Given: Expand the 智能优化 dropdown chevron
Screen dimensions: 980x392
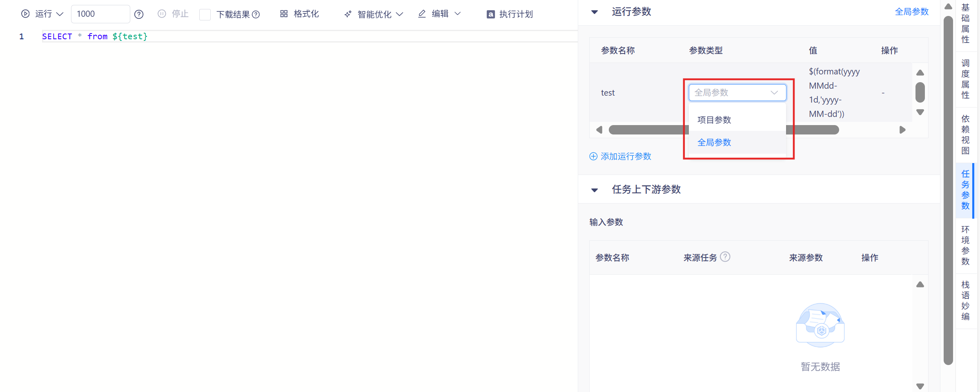Looking at the screenshot, I should point(399,14).
